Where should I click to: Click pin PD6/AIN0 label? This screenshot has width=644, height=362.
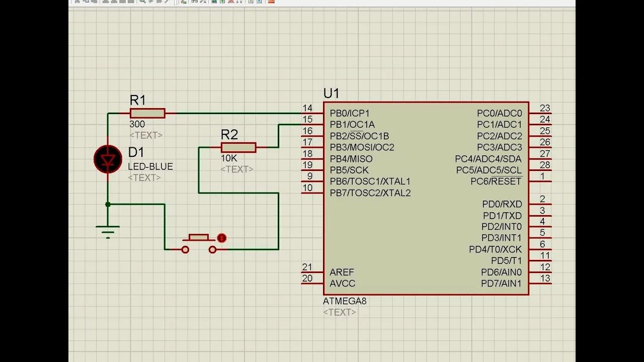click(502, 273)
